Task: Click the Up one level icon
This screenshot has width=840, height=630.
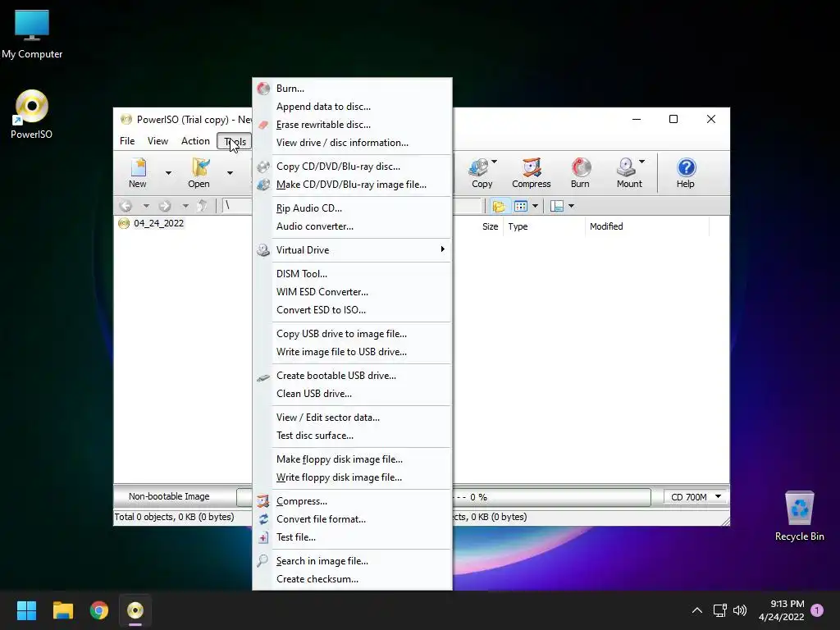Action: pyautogui.click(x=202, y=206)
